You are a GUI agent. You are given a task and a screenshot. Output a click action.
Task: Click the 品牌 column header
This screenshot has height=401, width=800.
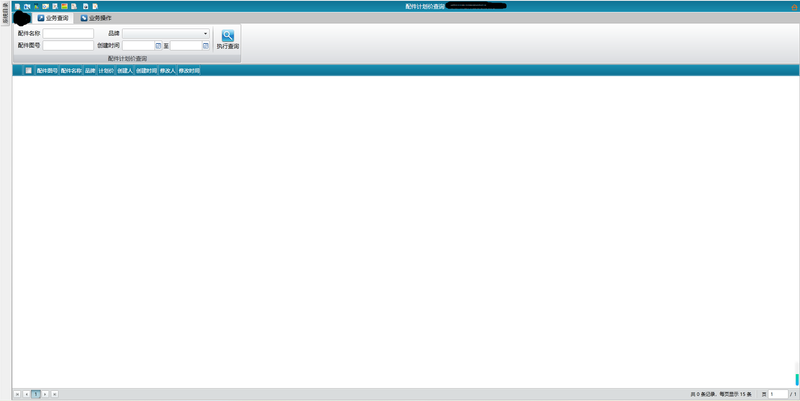point(90,71)
